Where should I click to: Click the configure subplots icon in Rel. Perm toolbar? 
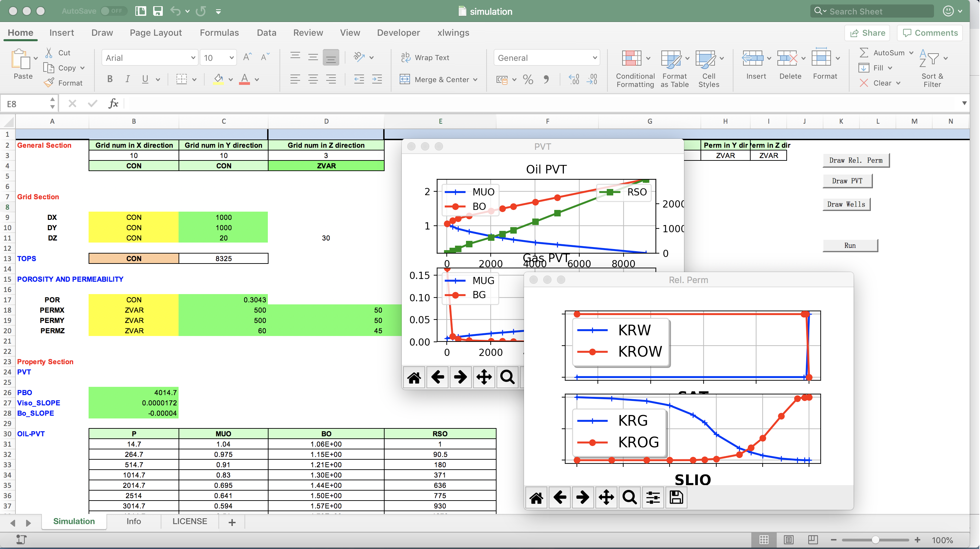[653, 497]
